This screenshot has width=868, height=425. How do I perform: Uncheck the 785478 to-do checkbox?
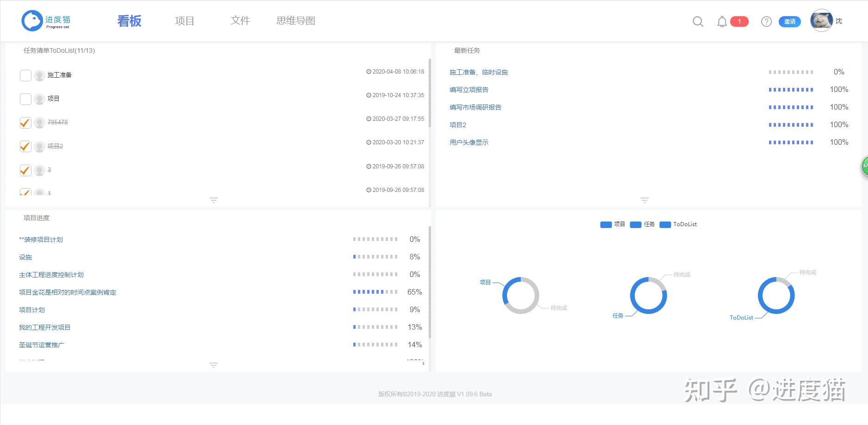coord(25,123)
